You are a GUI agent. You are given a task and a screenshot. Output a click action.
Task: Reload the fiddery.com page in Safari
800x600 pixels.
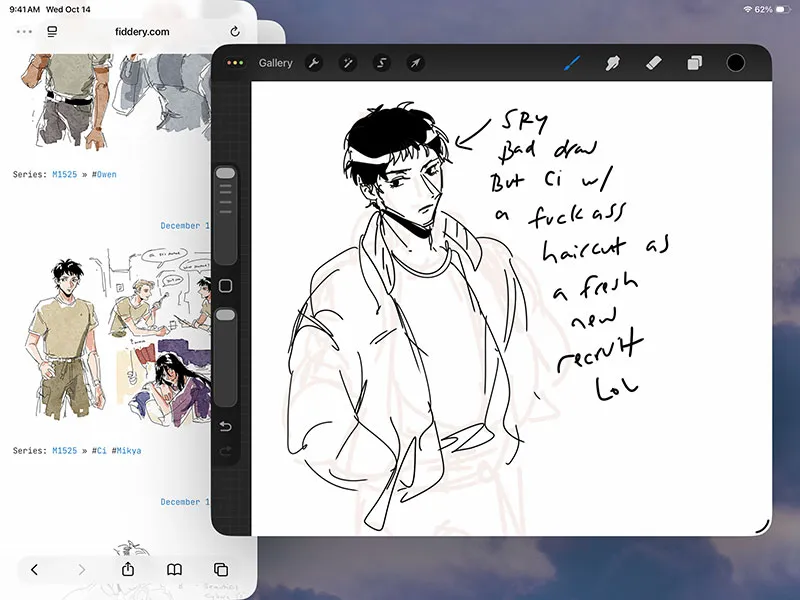(235, 32)
